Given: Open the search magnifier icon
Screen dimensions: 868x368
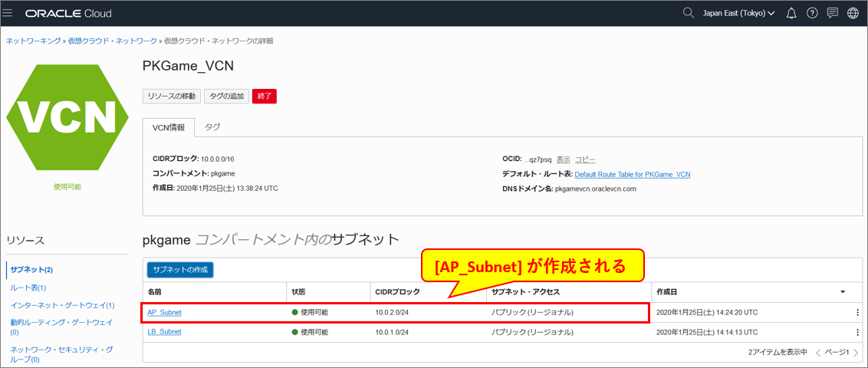Looking at the screenshot, I should coord(689,13).
